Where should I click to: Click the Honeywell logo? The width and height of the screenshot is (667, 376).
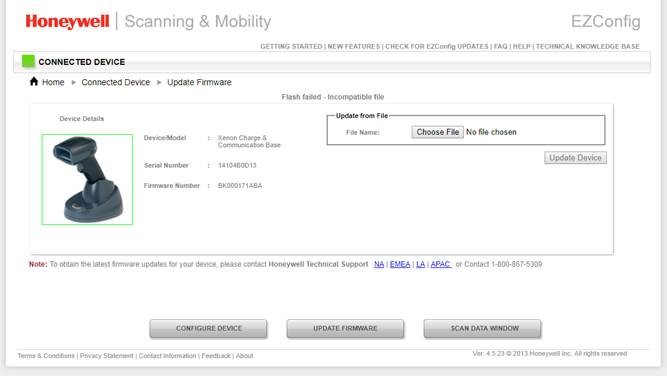click(x=67, y=21)
